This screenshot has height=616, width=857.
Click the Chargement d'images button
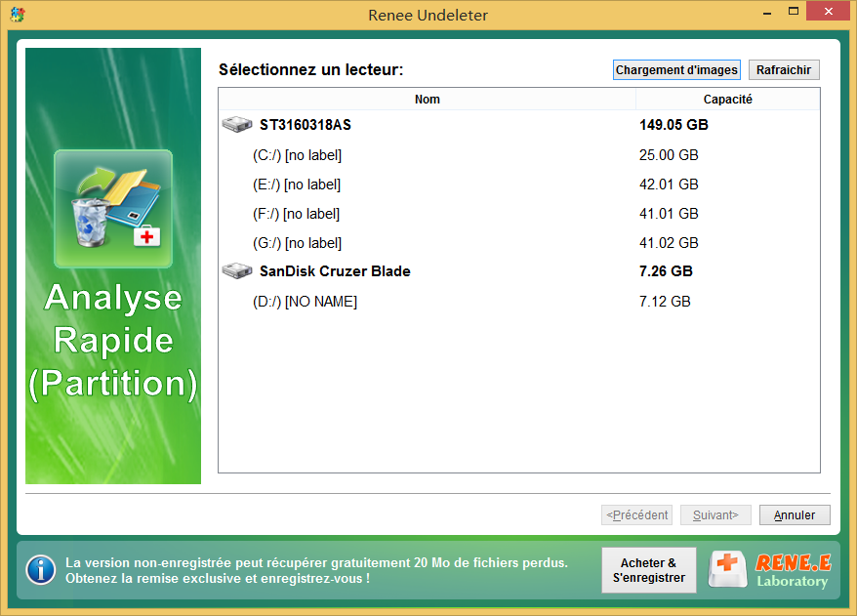tap(676, 70)
